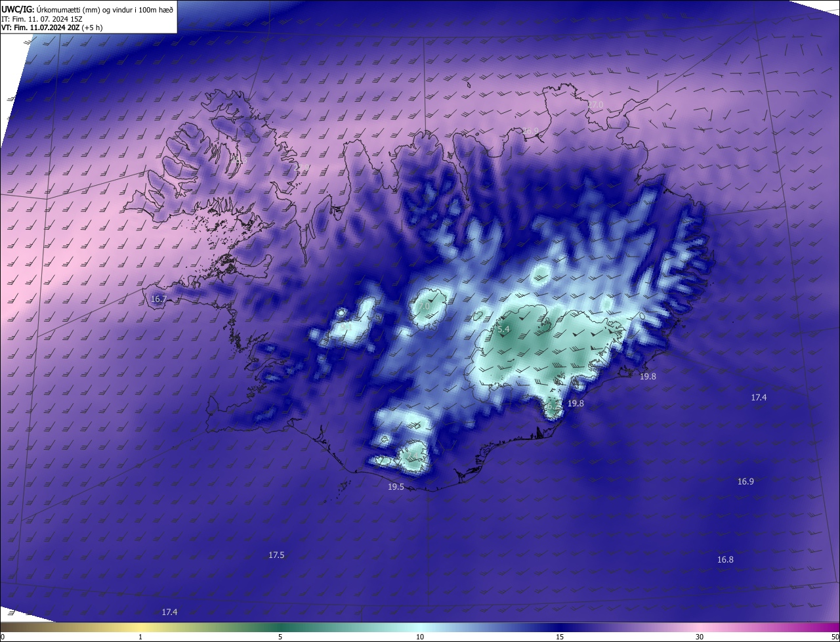Click the map title 'UWC/IG: Úrkomumætti (mm) og vindur í 100m hæð'
The width and height of the screenshot is (840, 642).
[x=87, y=9]
